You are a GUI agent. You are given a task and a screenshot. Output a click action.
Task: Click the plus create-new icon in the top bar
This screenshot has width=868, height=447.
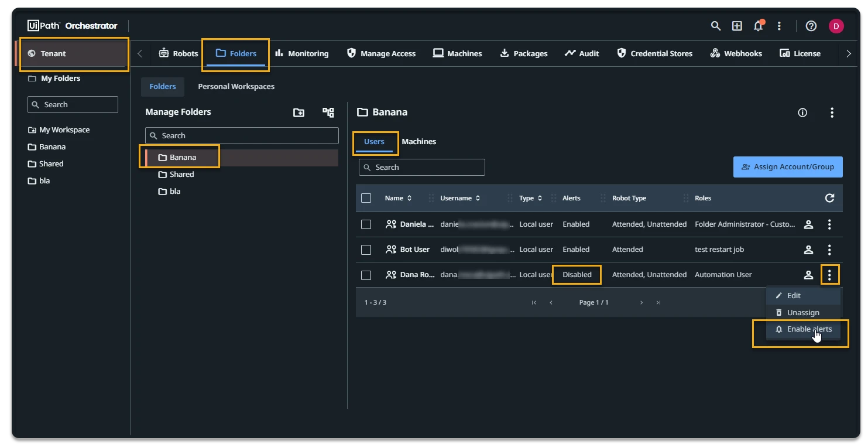pyautogui.click(x=737, y=26)
